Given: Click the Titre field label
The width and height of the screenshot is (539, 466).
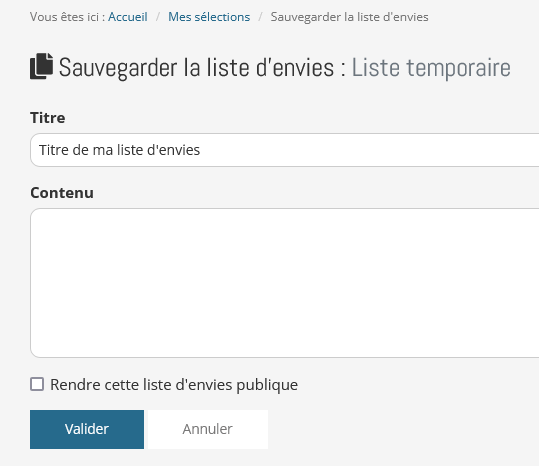Looking at the screenshot, I should (x=47, y=118).
